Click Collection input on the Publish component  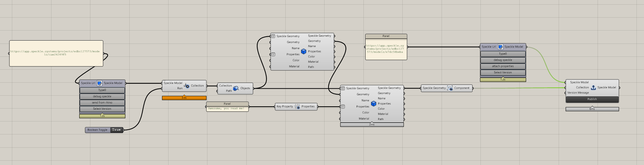(582, 87)
